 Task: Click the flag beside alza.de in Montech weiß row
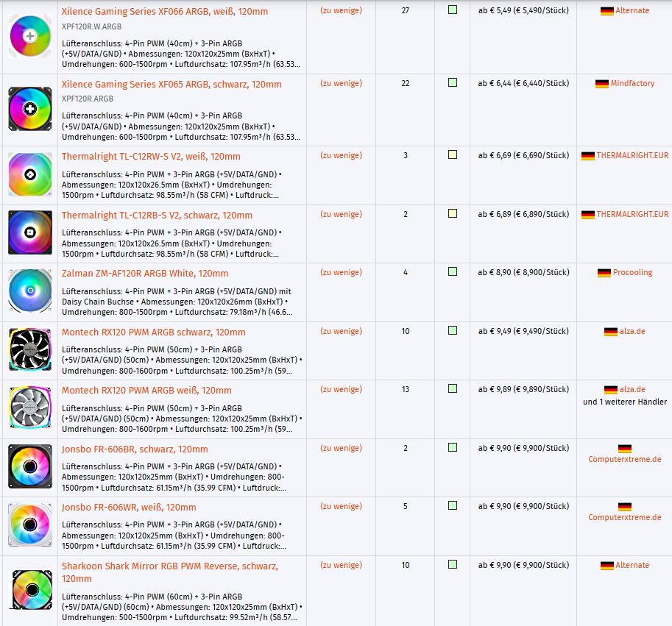pos(611,390)
